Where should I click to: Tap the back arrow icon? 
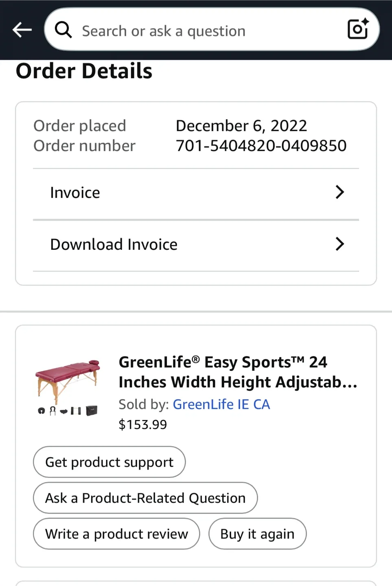(x=22, y=30)
